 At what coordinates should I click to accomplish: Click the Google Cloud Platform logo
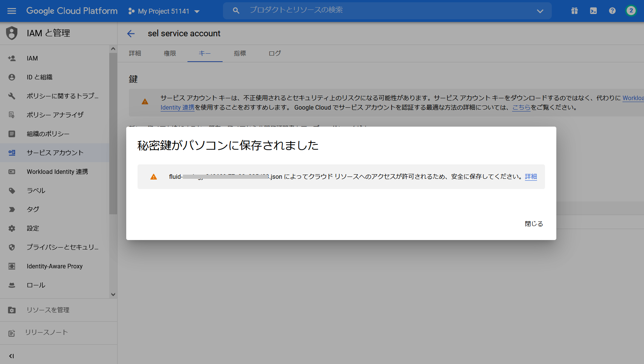72,11
